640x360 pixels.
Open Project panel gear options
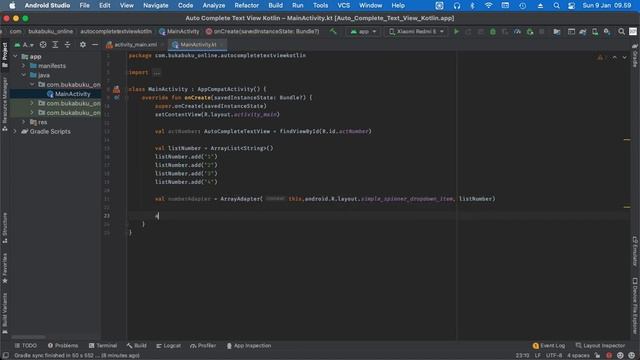click(83, 44)
